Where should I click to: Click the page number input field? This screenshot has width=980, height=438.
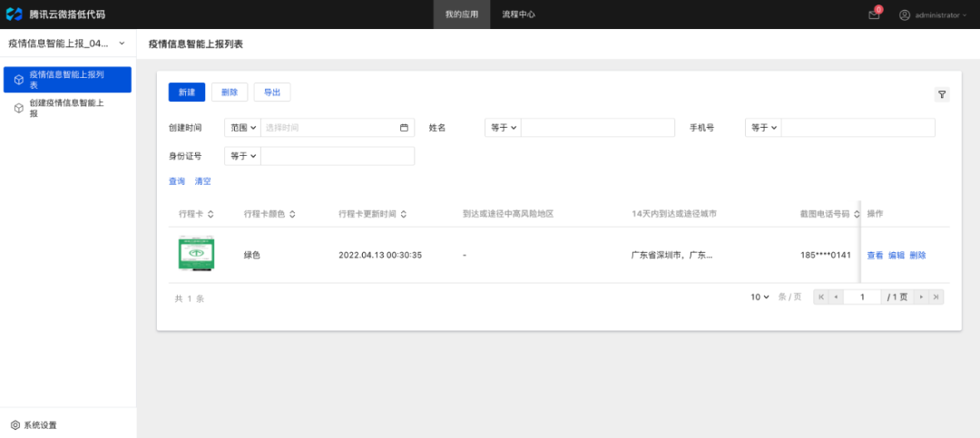coord(863,297)
